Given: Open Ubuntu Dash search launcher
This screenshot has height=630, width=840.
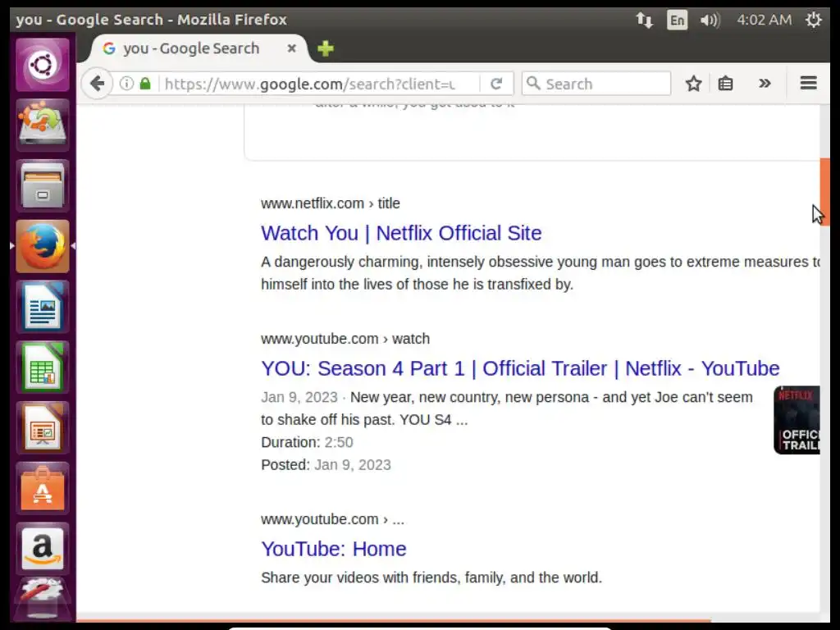Looking at the screenshot, I should tap(43, 65).
